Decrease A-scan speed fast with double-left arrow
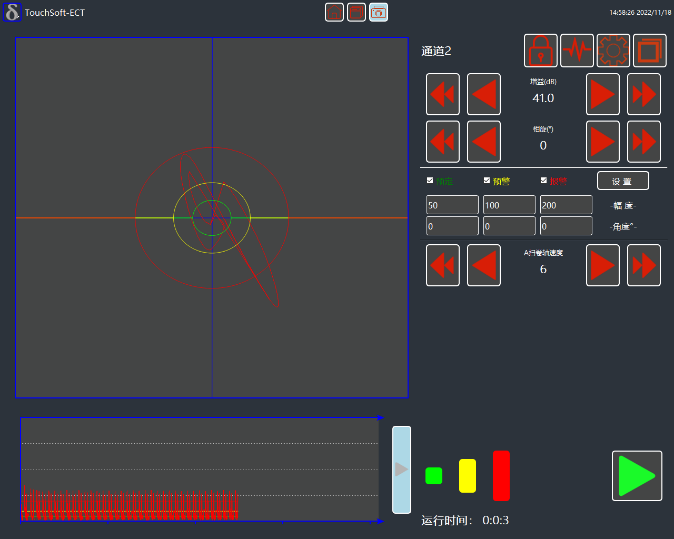The image size is (674, 539). click(443, 265)
